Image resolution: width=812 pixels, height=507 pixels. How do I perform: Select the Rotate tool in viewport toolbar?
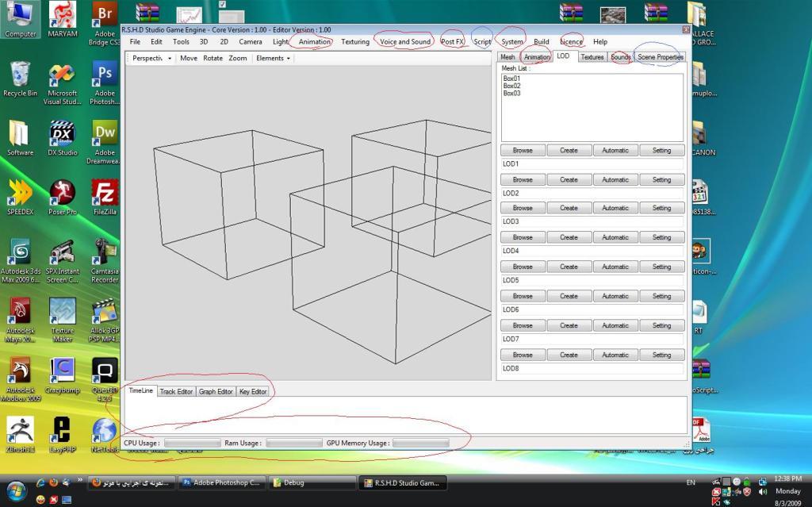213,58
